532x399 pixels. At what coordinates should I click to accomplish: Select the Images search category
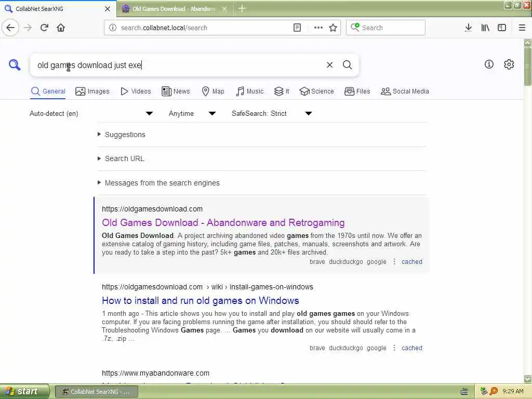click(x=92, y=91)
